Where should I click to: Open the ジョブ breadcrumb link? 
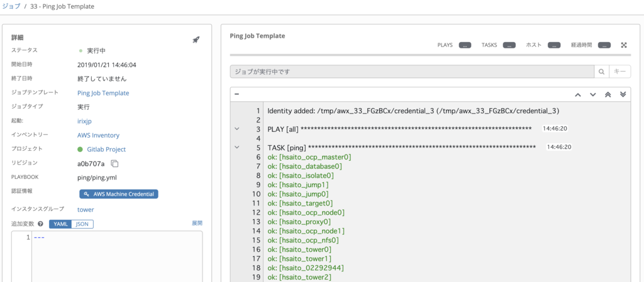[11, 6]
